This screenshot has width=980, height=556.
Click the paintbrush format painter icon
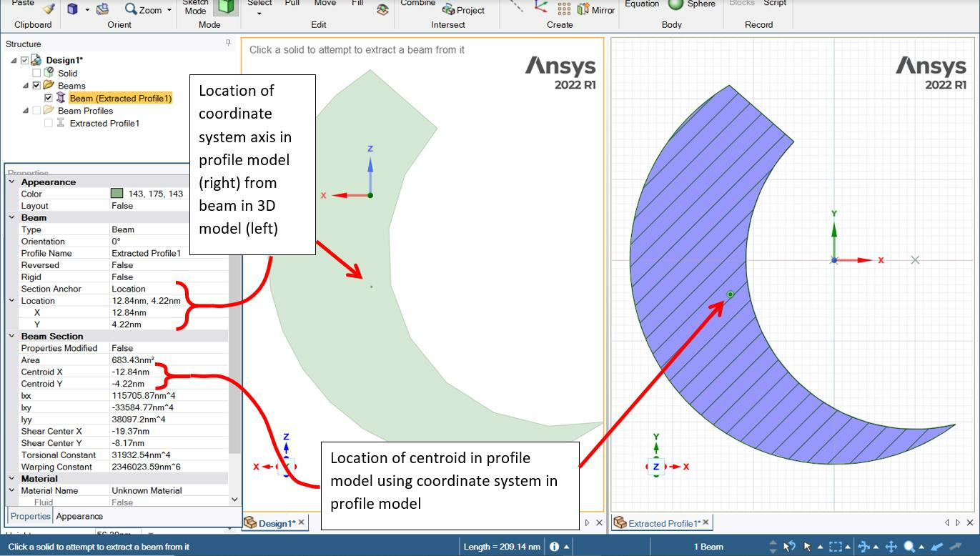tap(48, 9)
